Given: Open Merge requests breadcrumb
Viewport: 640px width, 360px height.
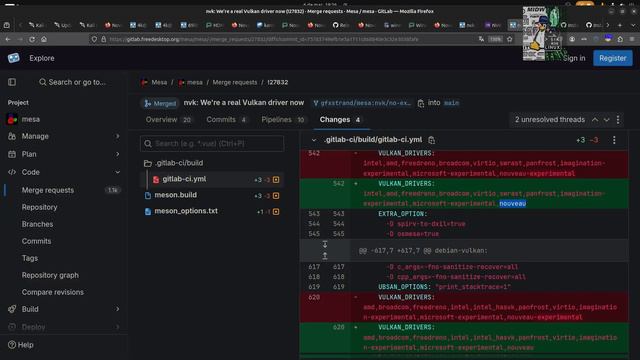Looking at the screenshot, I should point(235,82).
